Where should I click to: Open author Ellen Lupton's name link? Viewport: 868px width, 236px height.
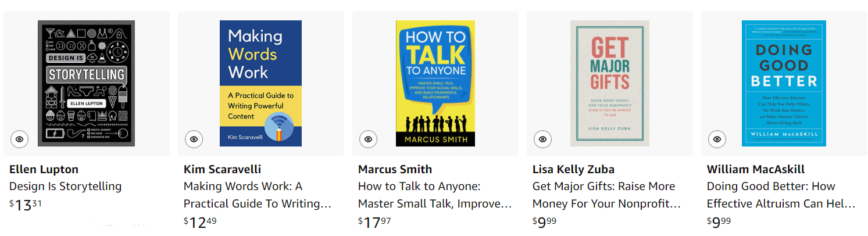(x=44, y=170)
